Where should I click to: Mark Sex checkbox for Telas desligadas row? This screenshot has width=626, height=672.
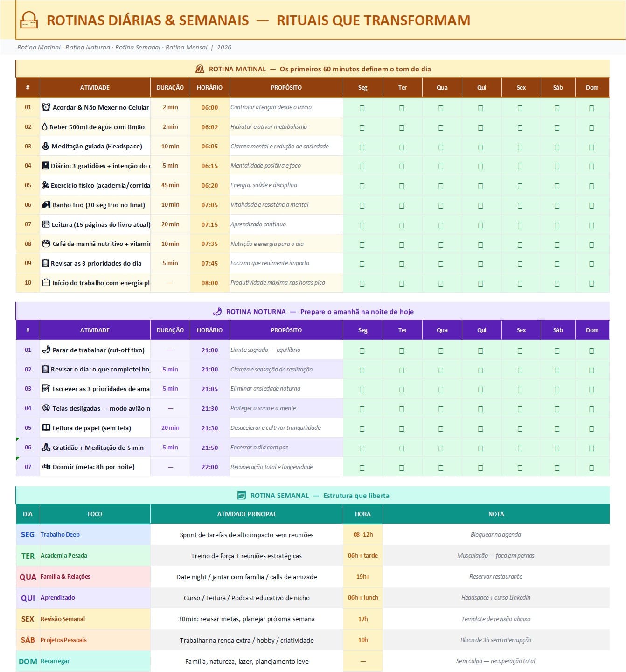[x=520, y=409]
